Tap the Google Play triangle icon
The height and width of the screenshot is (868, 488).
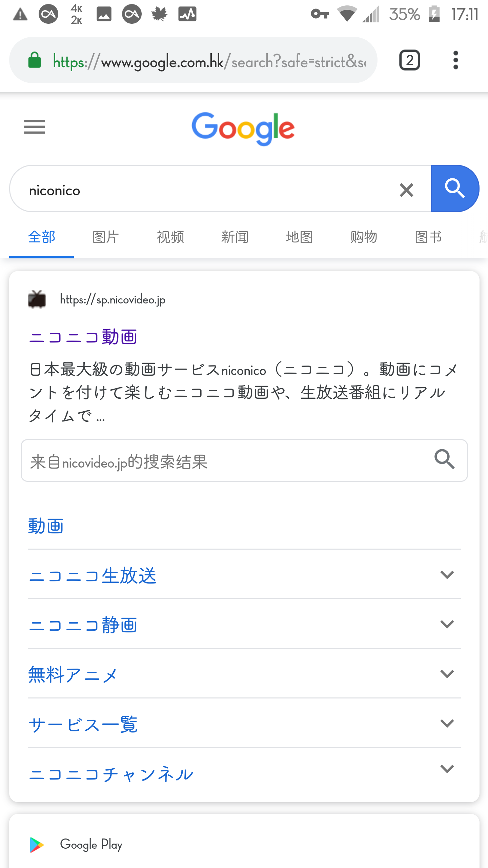click(x=37, y=844)
